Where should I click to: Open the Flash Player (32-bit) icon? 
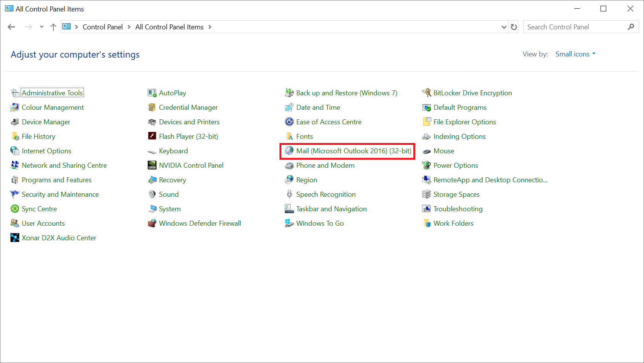(152, 137)
